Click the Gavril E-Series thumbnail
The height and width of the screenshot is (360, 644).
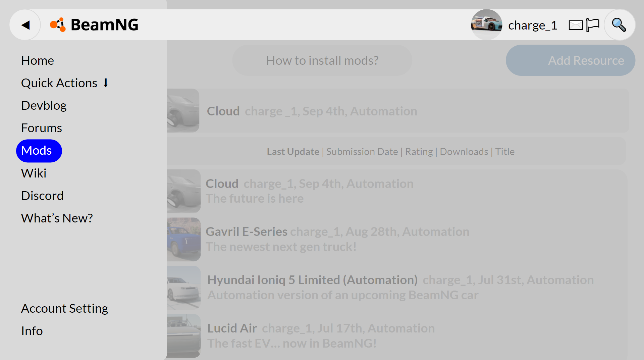[184, 239]
